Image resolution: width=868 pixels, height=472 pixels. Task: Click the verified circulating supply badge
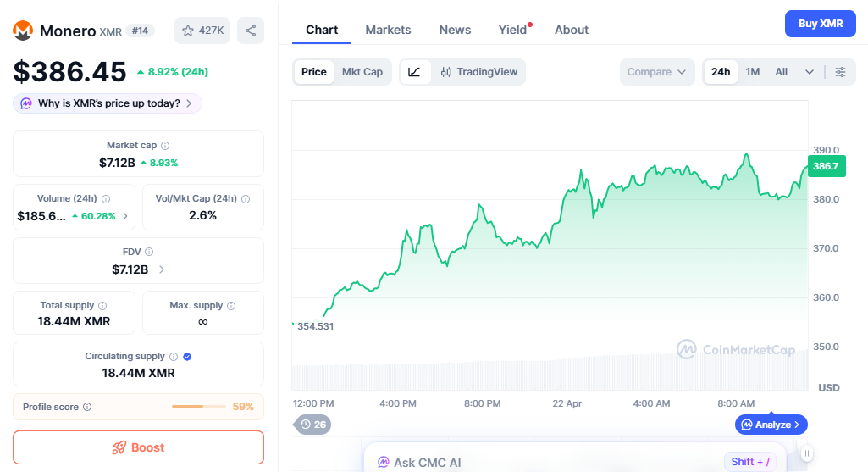(x=187, y=357)
